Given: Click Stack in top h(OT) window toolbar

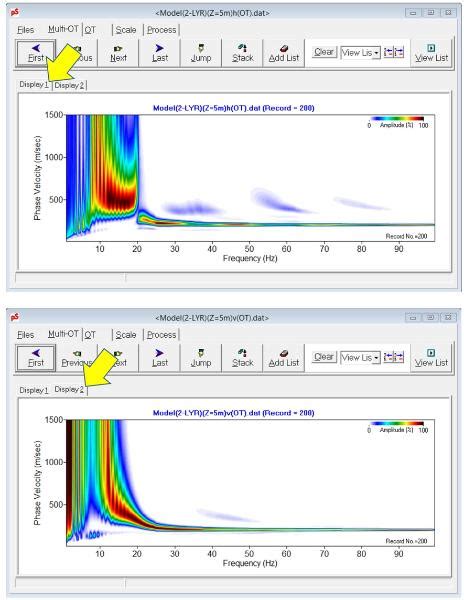Looking at the screenshot, I should click(243, 53).
